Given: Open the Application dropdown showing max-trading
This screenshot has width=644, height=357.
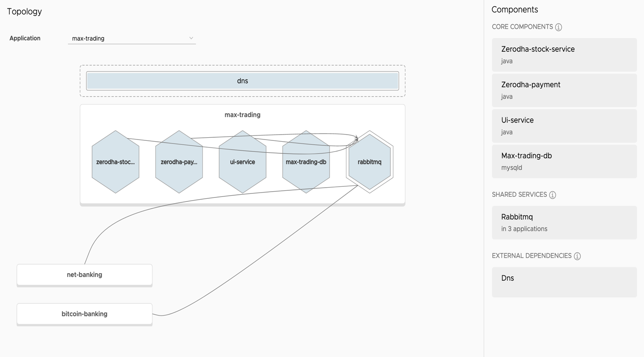Looking at the screenshot, I should pos(132,38).
